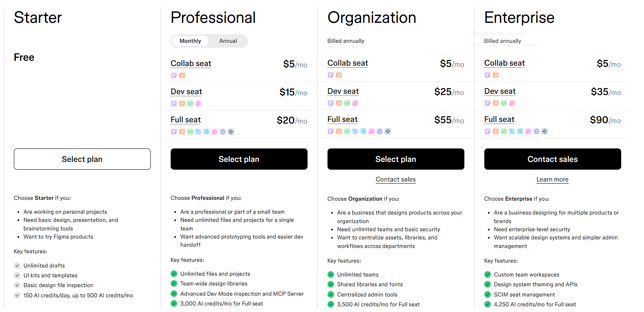Click Select plan for Professional
Viewport: 644px width, 312px height.
pyautogui.click(x=239, y=159)
